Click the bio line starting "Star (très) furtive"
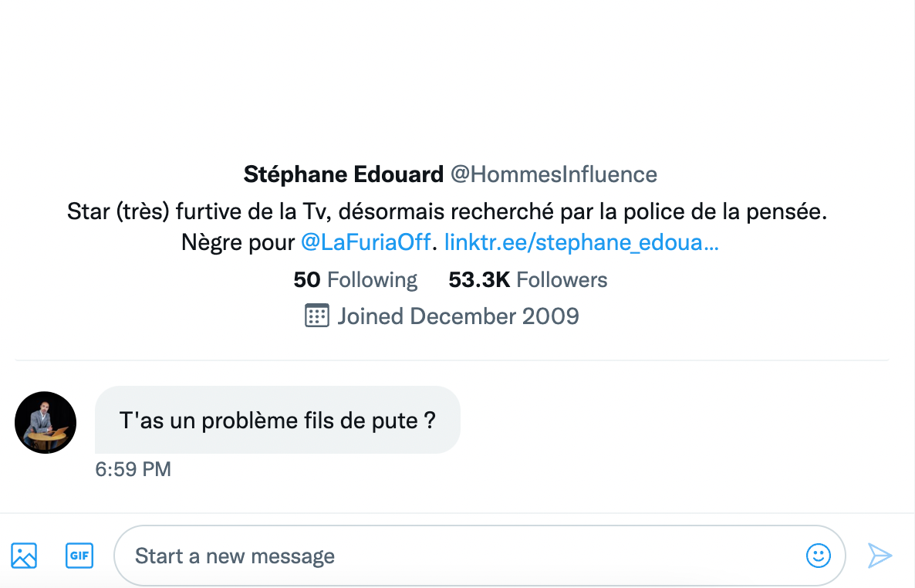This screenshot has height=588, width=915. point(447,210)
